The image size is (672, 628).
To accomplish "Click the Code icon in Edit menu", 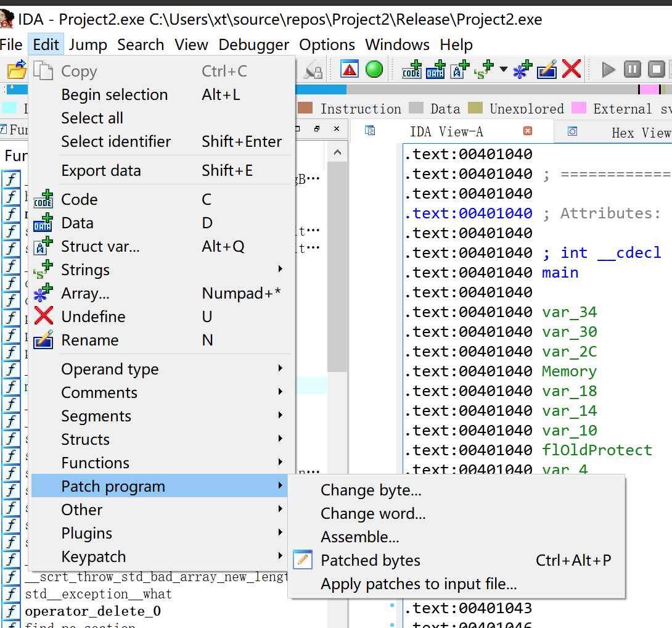I will click(x=43, y=199).
